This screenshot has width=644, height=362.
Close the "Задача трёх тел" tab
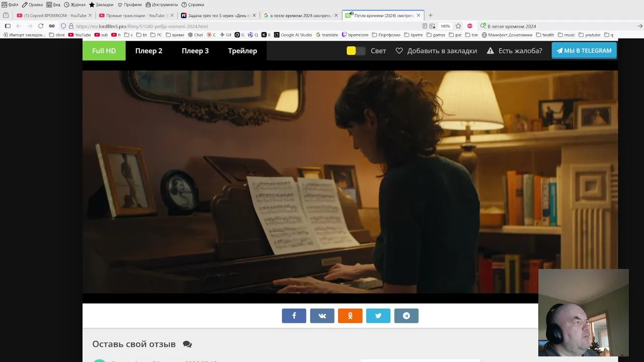[254, 16]
